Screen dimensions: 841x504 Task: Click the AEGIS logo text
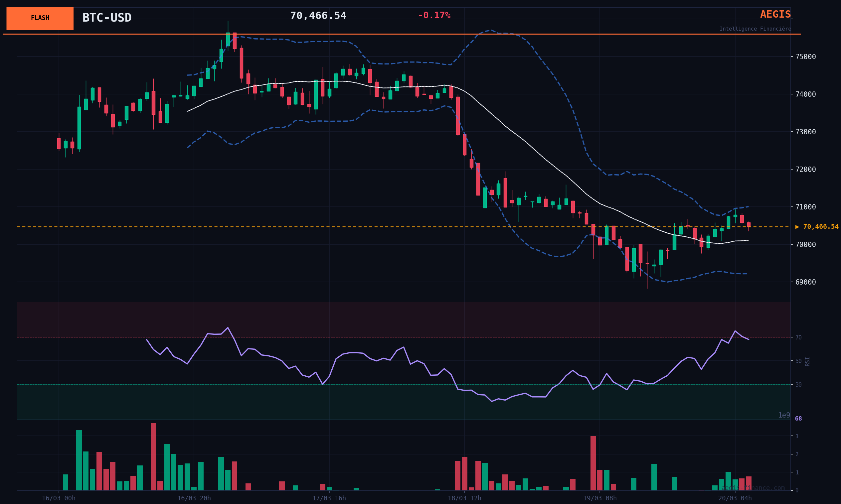coord(775,15)
